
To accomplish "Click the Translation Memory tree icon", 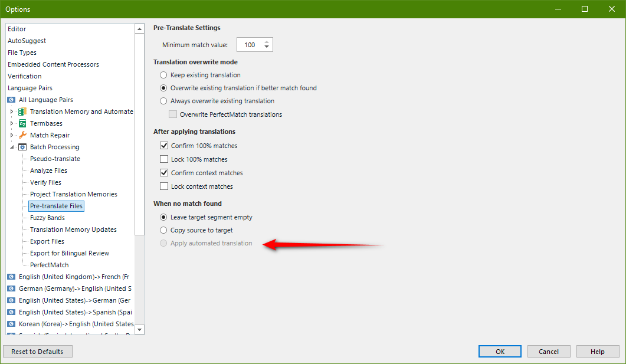I will (x=22, y=112).
